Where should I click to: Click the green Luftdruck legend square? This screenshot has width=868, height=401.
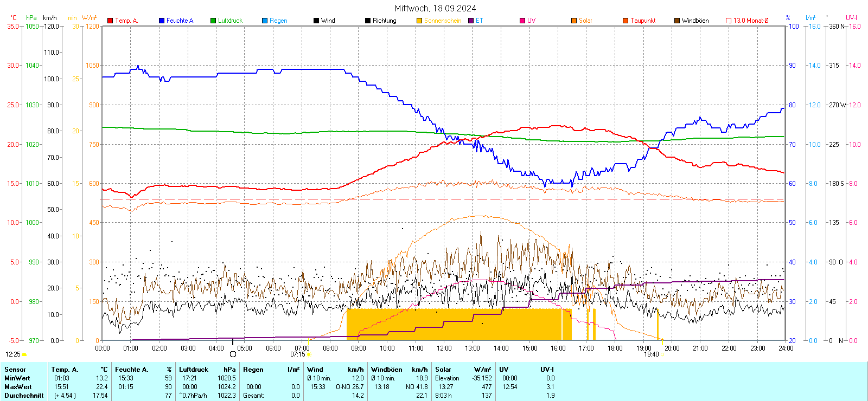(x=213, y=21)
